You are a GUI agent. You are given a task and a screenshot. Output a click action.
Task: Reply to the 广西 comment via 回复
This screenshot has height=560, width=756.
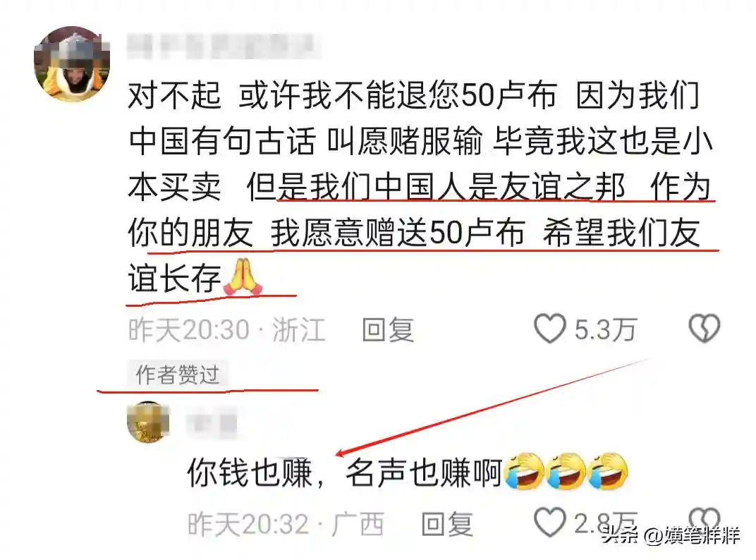[x=447, y=524]
